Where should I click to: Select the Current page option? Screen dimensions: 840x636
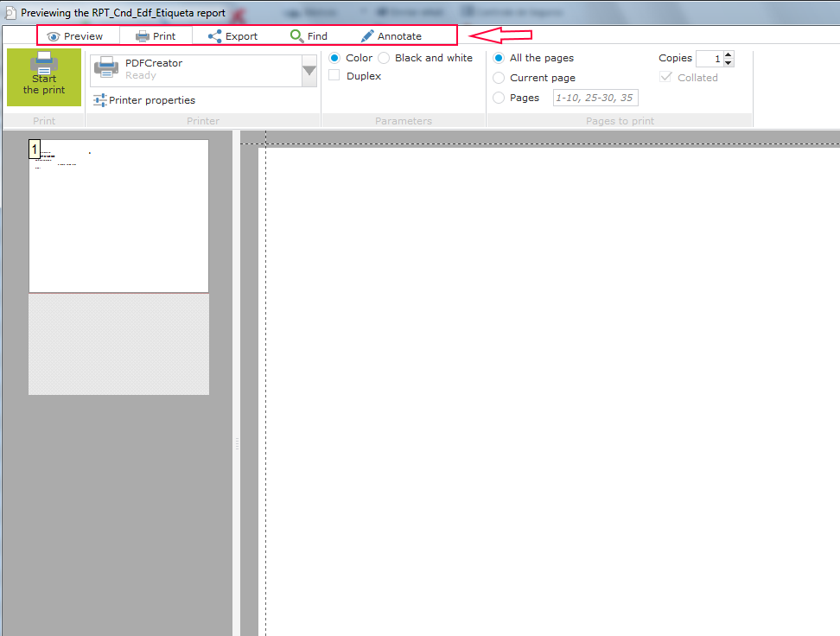coord(499,78)
